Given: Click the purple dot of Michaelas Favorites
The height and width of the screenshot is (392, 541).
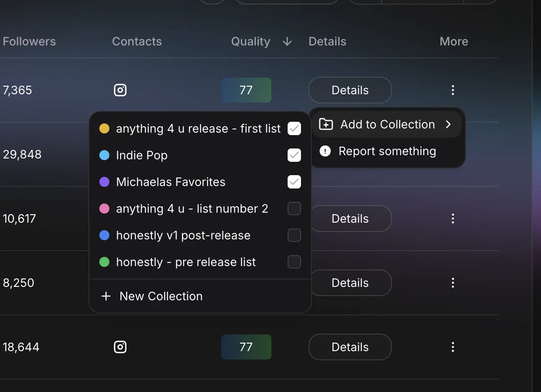Looking at the screenshot, I should (x=104, y=182).
